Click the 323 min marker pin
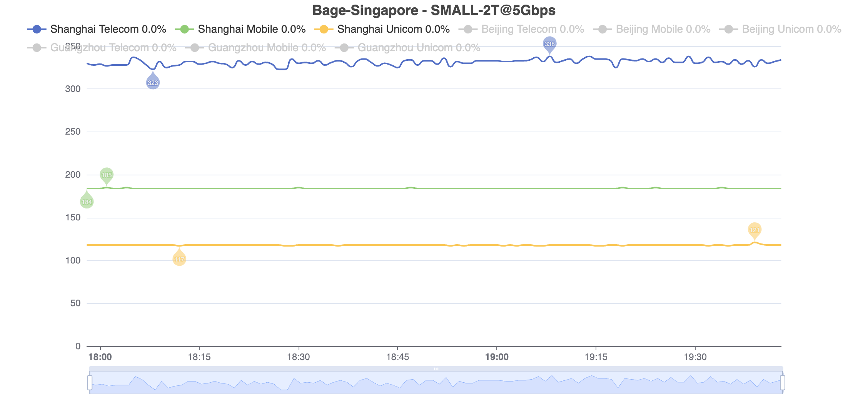 (x=153, y=83)
